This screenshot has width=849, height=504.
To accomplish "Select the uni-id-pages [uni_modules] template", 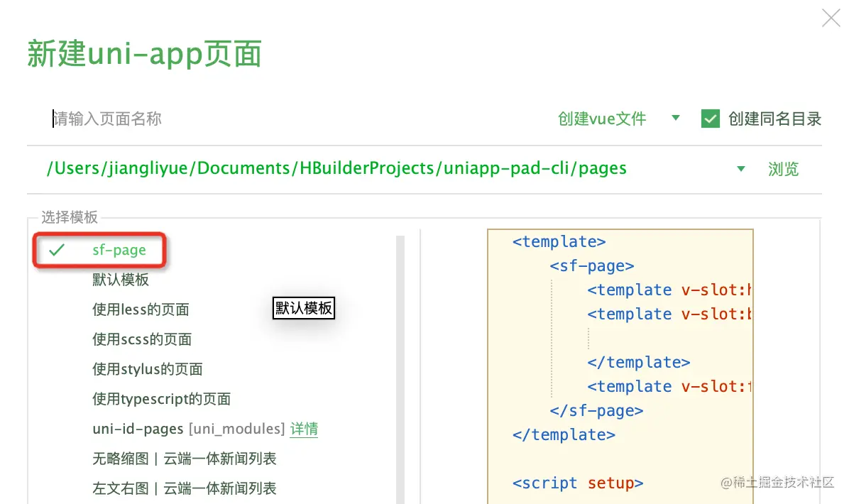I will 188,429.
